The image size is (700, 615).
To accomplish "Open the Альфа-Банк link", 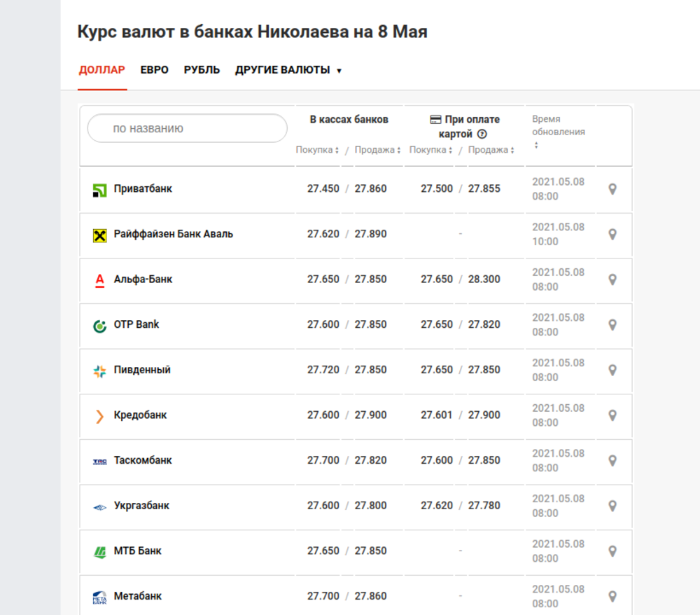I will 143,279.
